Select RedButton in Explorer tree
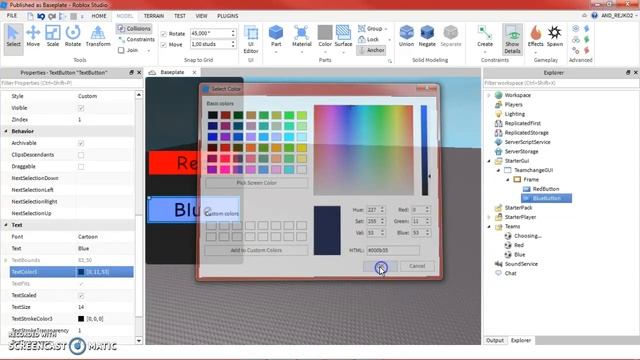The width and height of the screenshot is (640, 360). coord(541,189)
